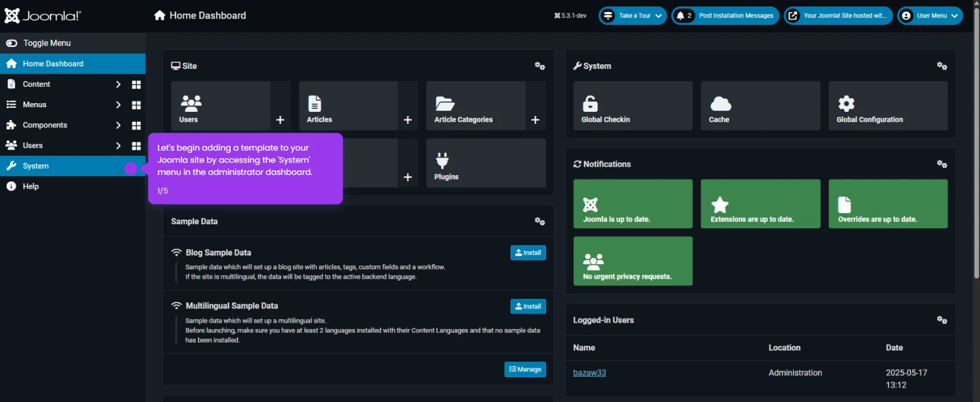
Task: Install Blog Sample Data
Action: click(x=528, y=253)
